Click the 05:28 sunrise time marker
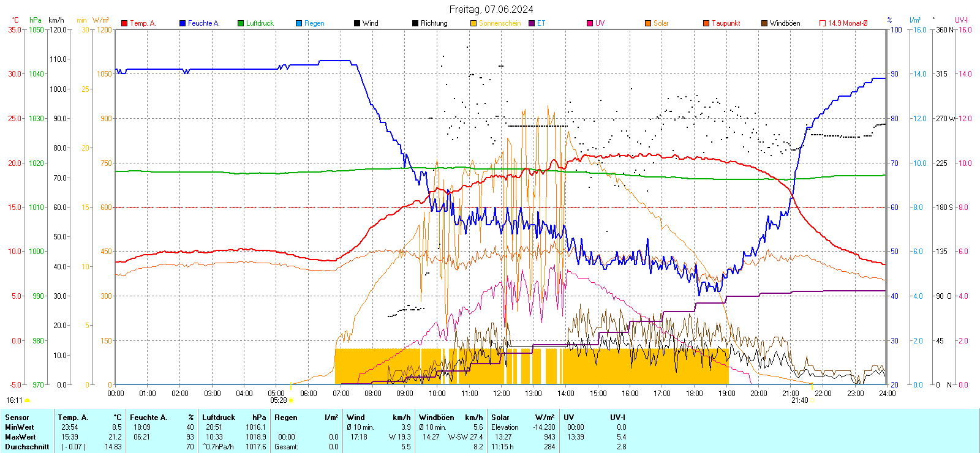980x453 pixels. coord(279,400)
